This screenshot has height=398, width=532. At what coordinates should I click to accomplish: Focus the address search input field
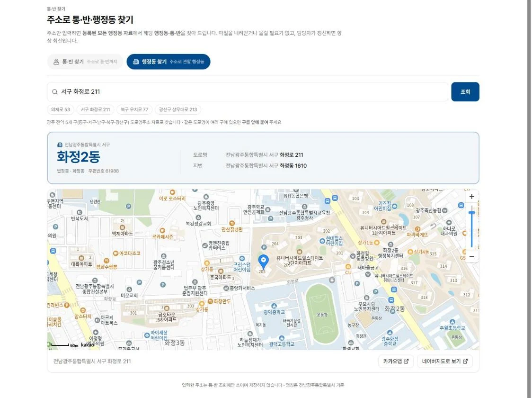248,92
